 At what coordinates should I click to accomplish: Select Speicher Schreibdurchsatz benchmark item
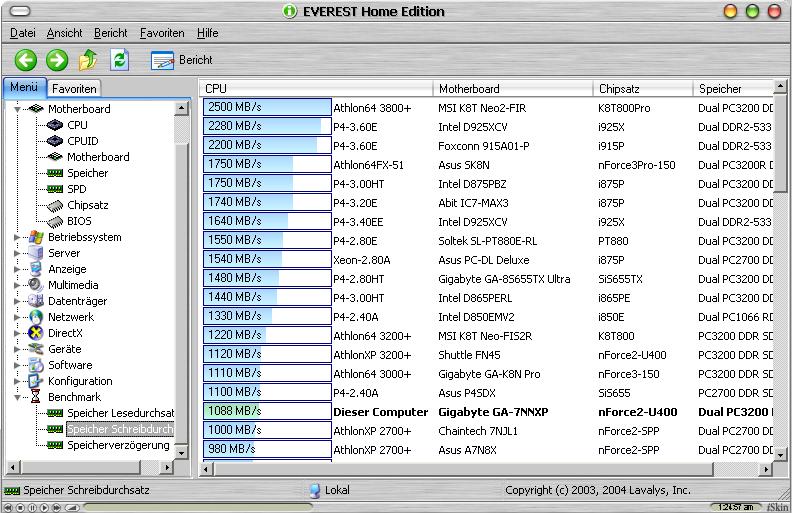coord(121,429)
